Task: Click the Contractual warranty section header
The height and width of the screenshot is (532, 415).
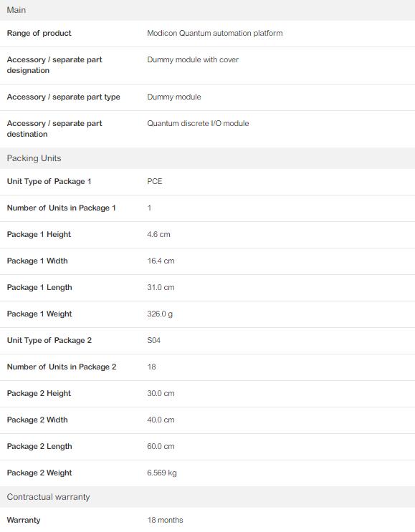Action: 208,497
